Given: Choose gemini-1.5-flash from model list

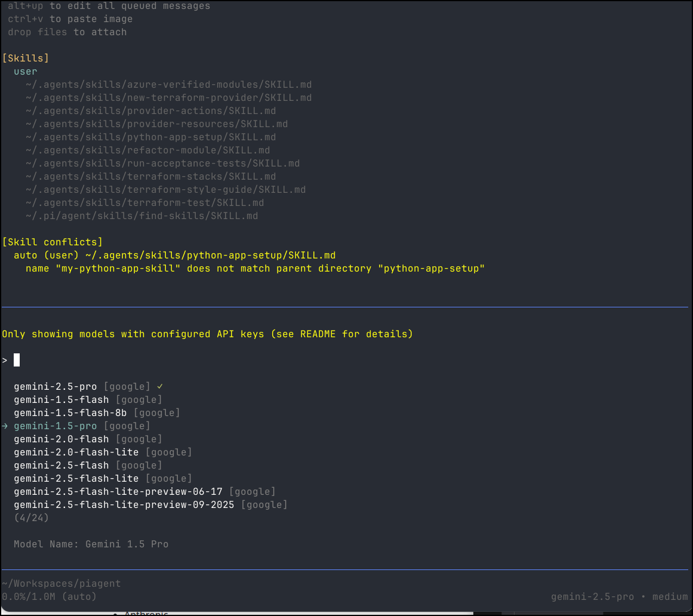Looking at the screenshot, I should [61, 400].
